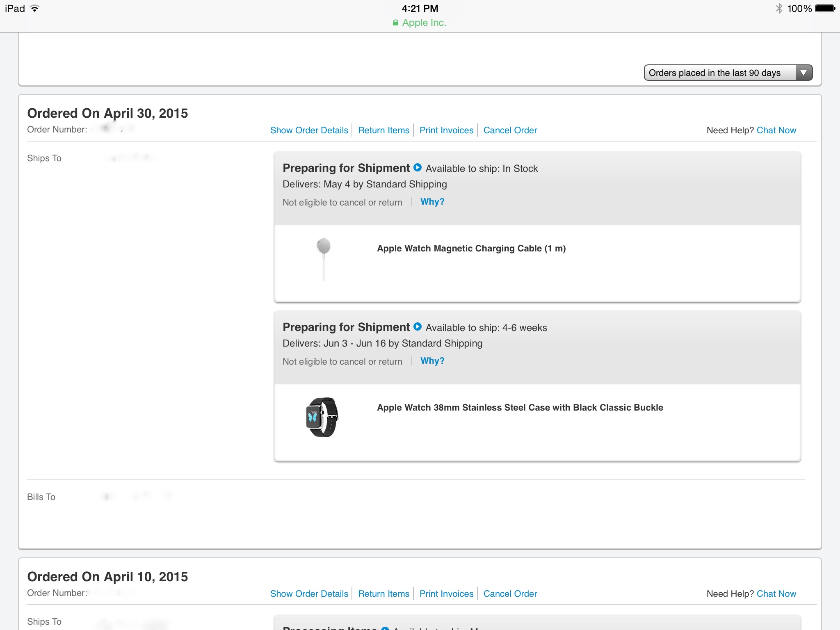
Task: Tap the green lock icon near Apple Inc.
Action: pos(395,23)
